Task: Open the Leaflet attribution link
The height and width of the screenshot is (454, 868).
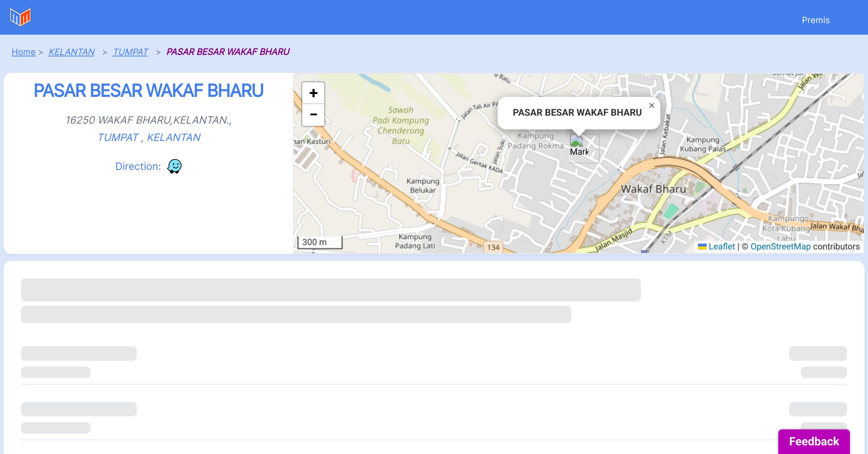Action: [722, 247]
